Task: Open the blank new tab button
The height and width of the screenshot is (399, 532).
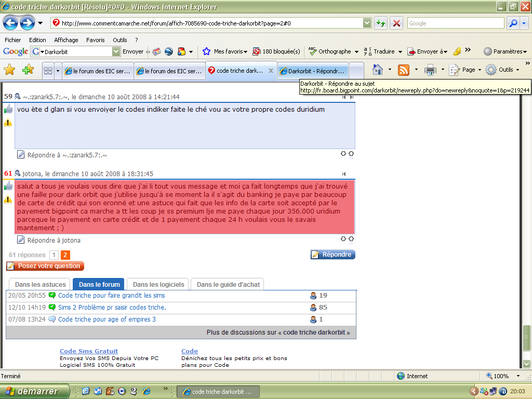Action: click(x=356, y=71)
